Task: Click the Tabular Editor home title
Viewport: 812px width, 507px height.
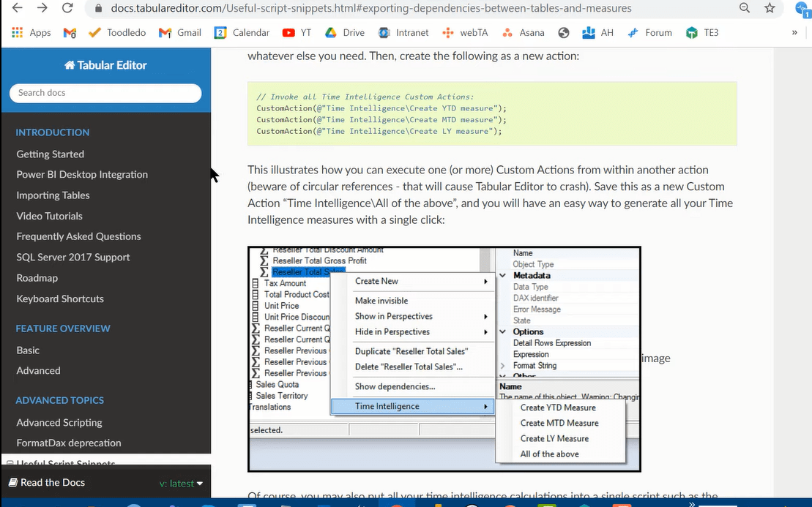Action: click(x=105, y=65)
